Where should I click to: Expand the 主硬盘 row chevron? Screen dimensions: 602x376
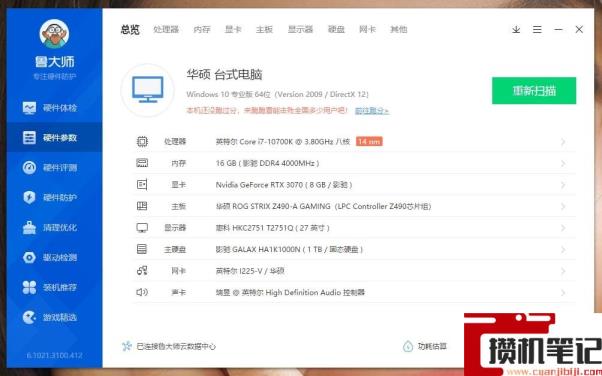(563, 250)
